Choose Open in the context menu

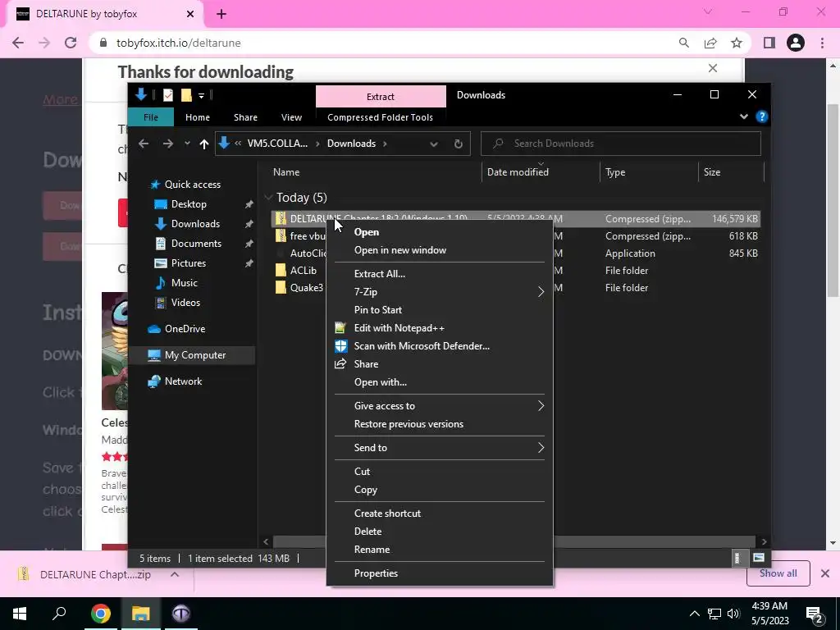pos(440,232)
